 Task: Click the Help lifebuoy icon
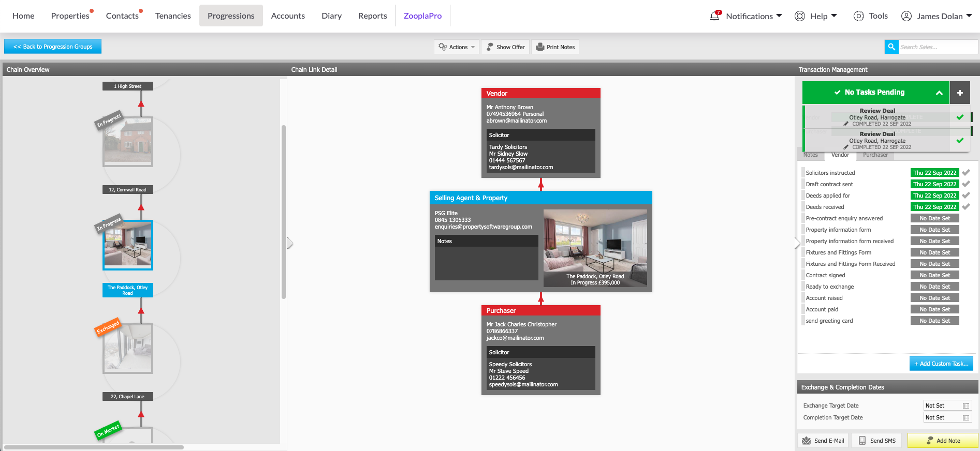point(800,16)
